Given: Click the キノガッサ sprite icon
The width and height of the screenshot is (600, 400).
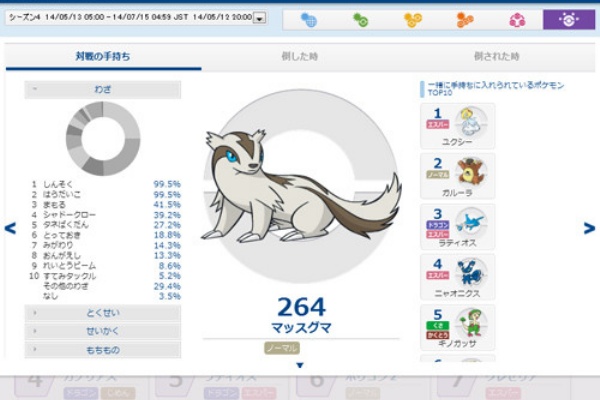Looking at the screenshot, I should (471, 323).
